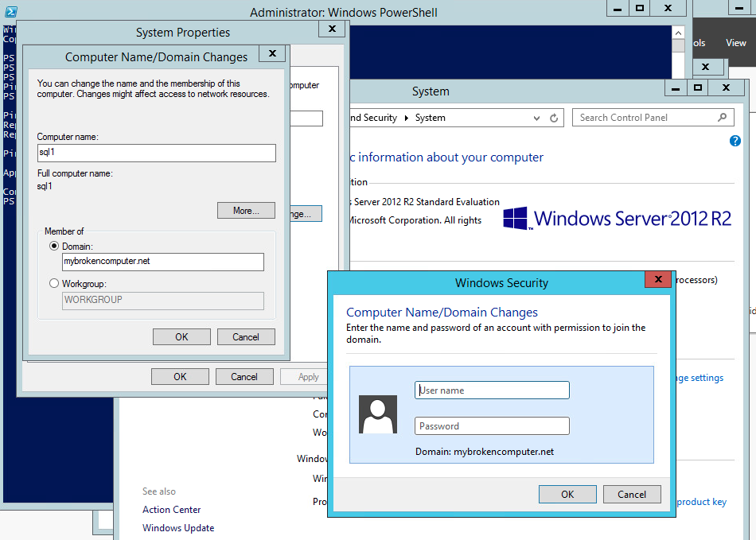Select the Domain radio button
Image resolution: width=756 pixels, height=540 pixels.
tap(54, 247)
